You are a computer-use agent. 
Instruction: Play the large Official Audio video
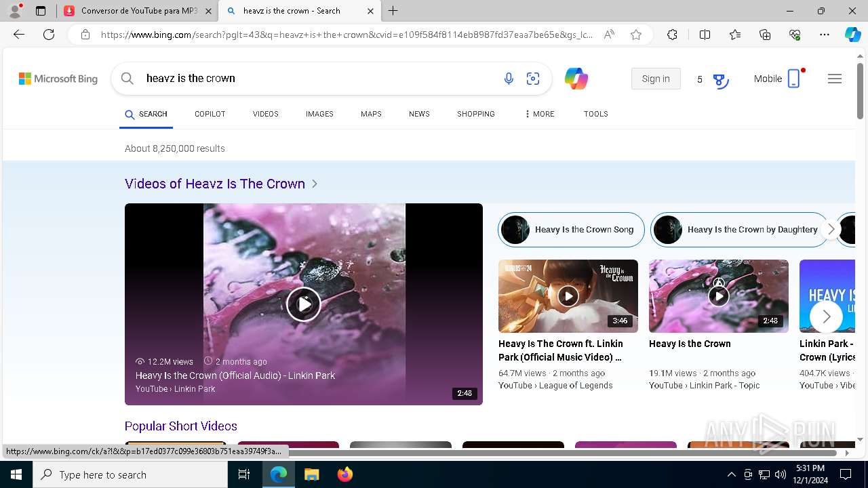[304, 304]
